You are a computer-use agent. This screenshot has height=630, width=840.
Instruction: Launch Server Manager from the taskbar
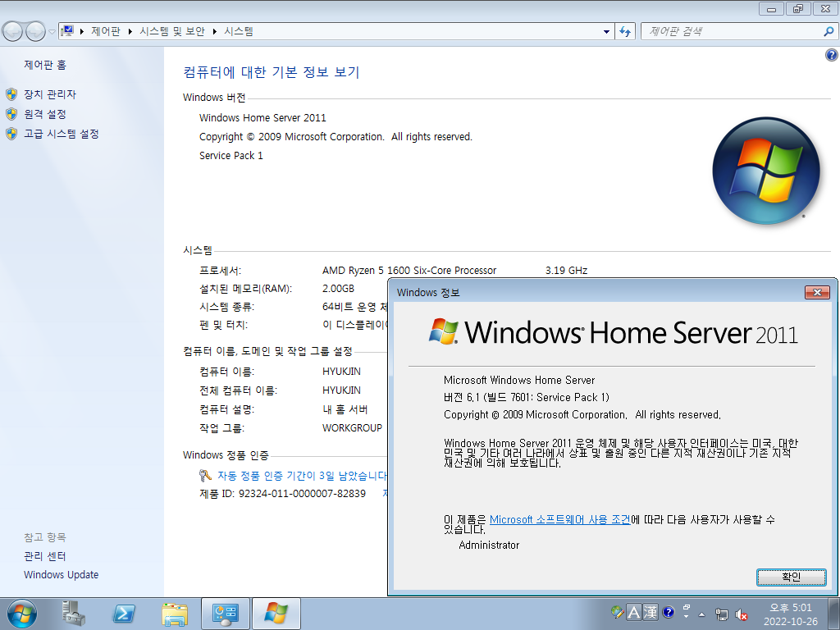pyautogui.click(x=73, y=614)
